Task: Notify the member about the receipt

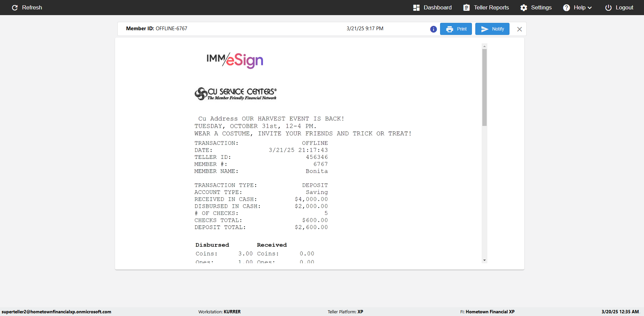Action: point(492,29)
